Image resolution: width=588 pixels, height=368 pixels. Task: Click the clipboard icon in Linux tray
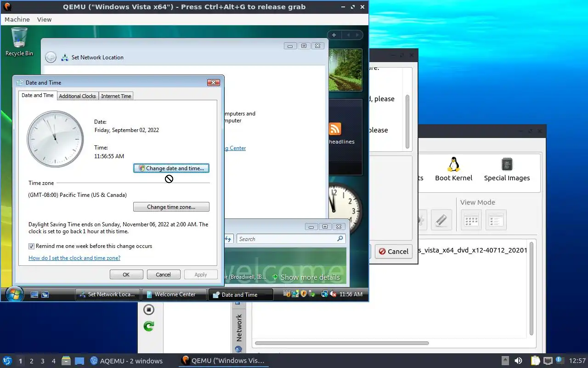535,361
